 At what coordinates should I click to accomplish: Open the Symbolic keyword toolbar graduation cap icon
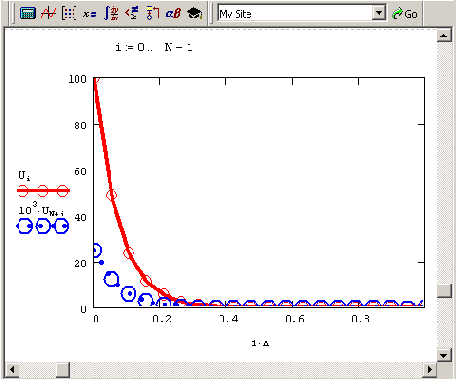[x=195, y=14]
